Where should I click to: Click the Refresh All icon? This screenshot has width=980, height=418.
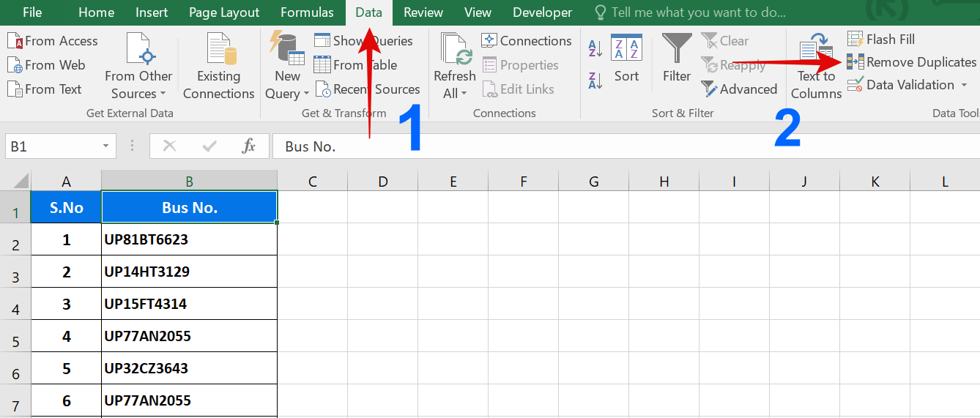click(456, 49)
